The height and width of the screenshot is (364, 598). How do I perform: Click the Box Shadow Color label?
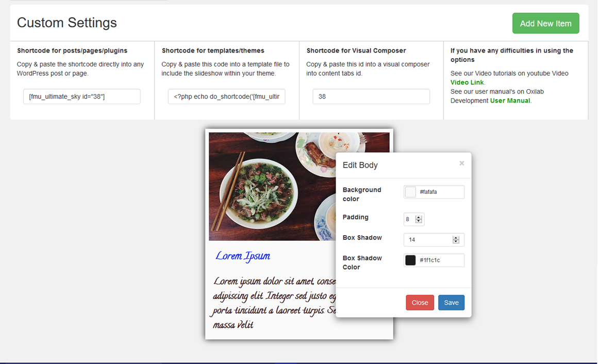[x=362, y=262]
